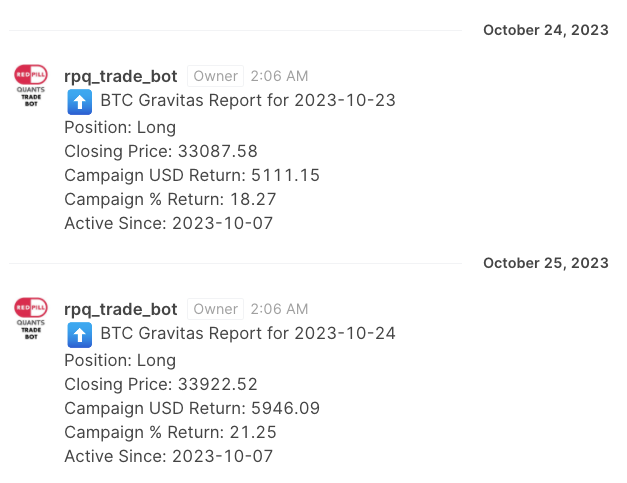
Task: Open rpq_trade_bot profile from first message
Action: click(x=120, y=76)
